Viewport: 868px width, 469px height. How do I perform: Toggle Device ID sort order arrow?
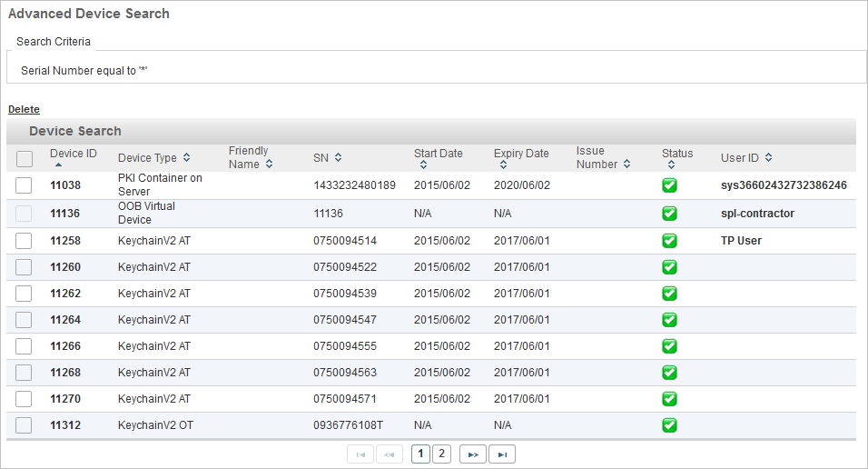point(58,165)
